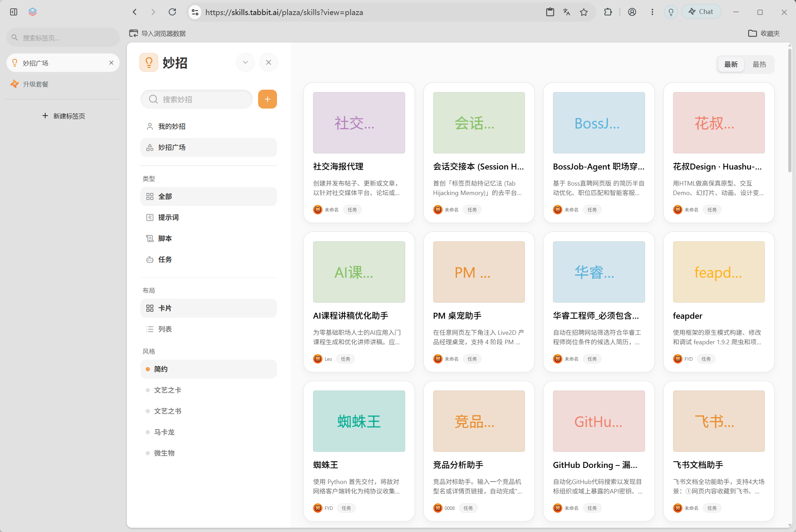Open the GitHub Dorking card thumbnail
796x532 pixels.
pyautogui.click(x=599, y=421)
